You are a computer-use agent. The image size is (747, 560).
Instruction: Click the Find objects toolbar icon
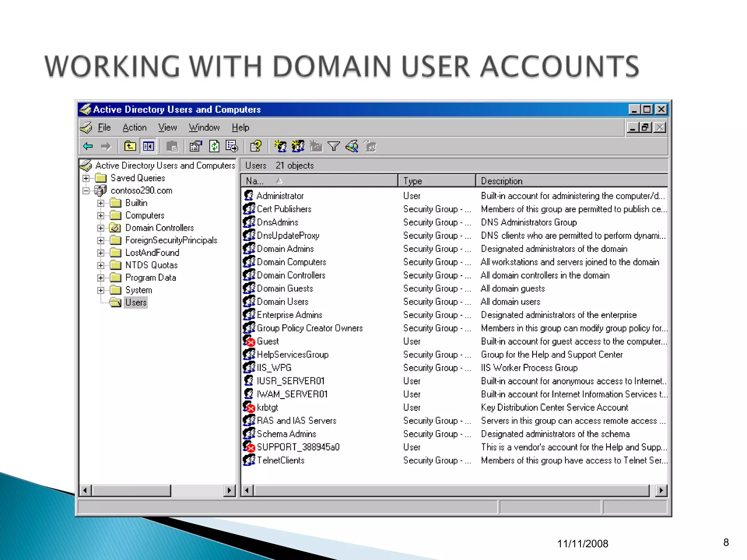pyautogui.click(x=352, y=147)
